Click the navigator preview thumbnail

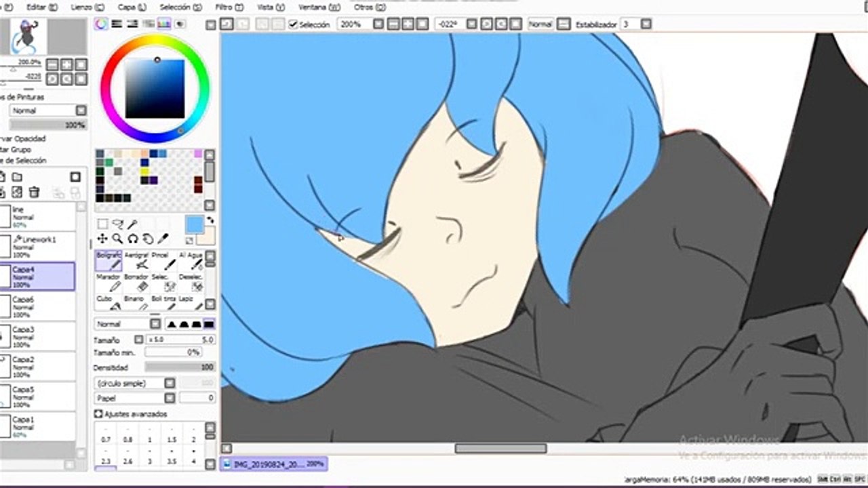click(28, 37)
